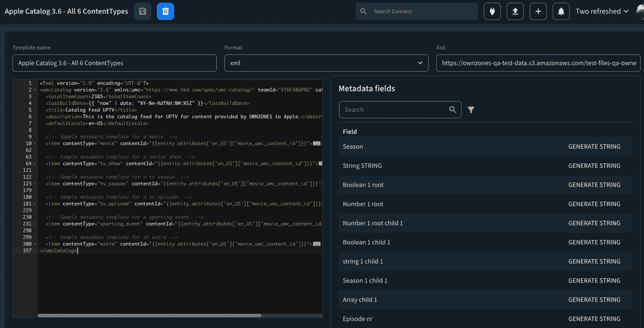Select the Episode nr field name
Screen dimensions: 644x328
[x=358, y=319]
